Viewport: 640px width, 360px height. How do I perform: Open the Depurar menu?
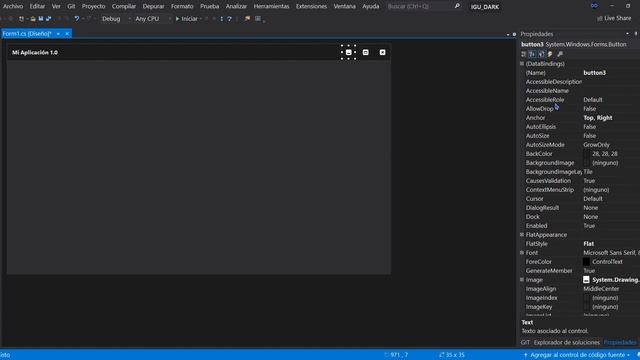click(x=153, y=6)
